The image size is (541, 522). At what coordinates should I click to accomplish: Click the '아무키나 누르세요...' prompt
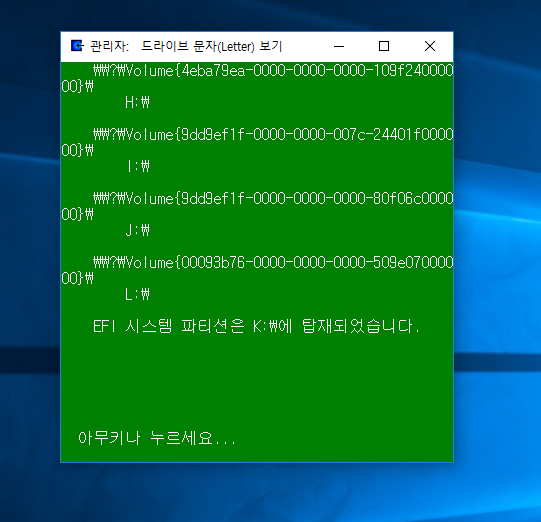157,438
